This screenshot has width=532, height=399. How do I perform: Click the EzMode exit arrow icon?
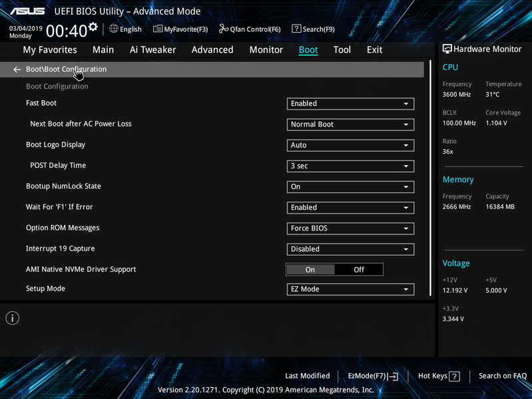click(x=393, y=376)
